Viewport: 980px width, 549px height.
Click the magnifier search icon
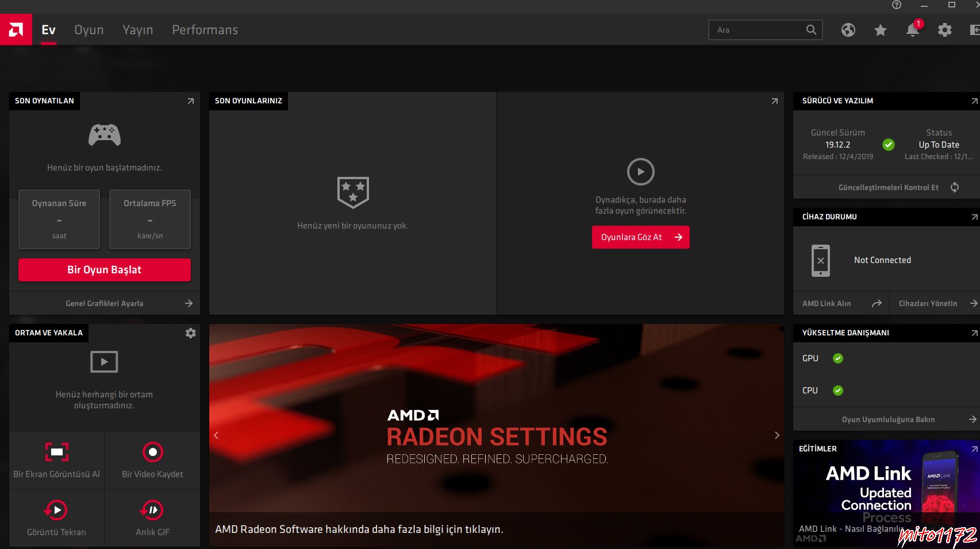pos(811,30)
